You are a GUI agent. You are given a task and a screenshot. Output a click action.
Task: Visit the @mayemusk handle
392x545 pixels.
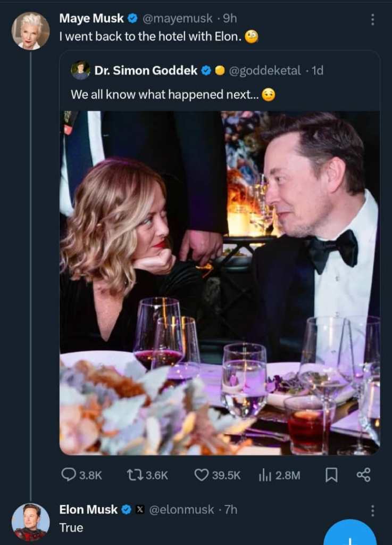(177, 18)
